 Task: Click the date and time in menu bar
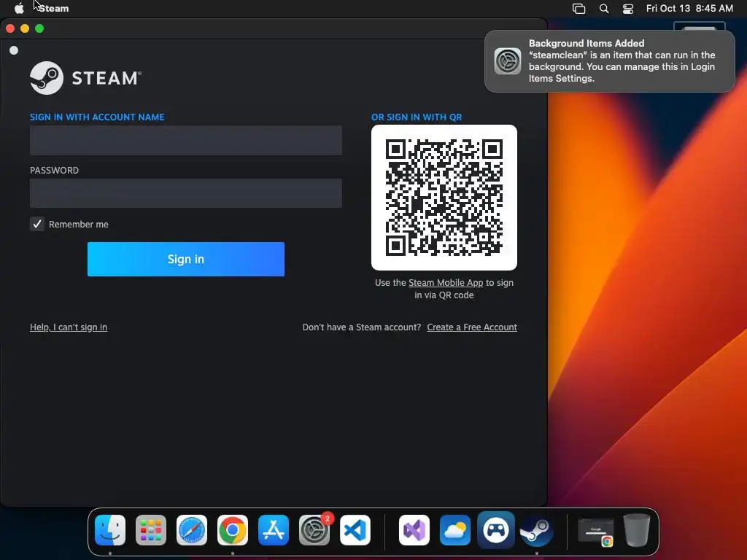coord(689,8)
